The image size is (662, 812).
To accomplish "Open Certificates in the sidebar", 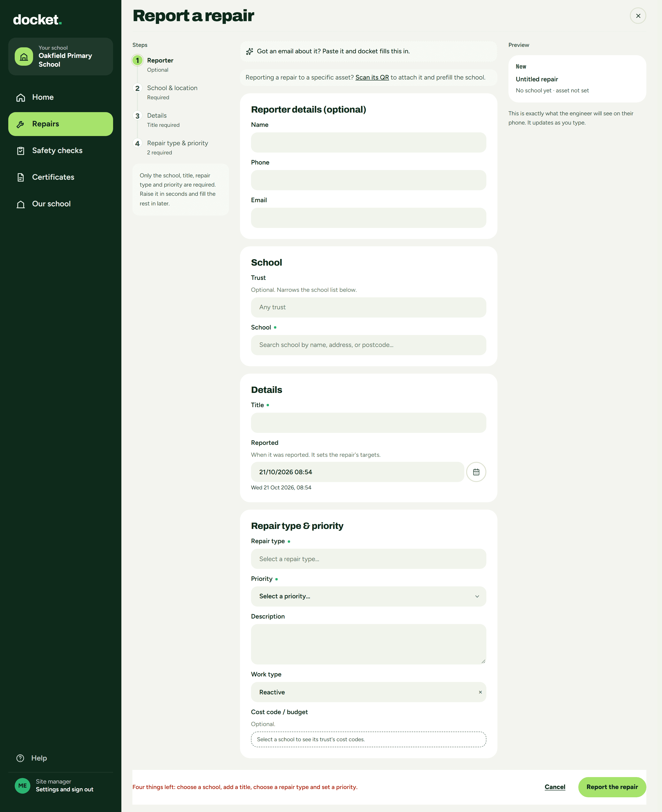I will 61,177.
